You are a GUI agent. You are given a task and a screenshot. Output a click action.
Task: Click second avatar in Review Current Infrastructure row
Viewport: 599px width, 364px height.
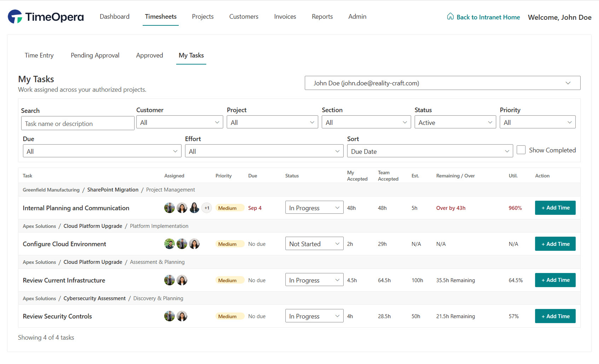pyautogui.click(x=182, y=280)
